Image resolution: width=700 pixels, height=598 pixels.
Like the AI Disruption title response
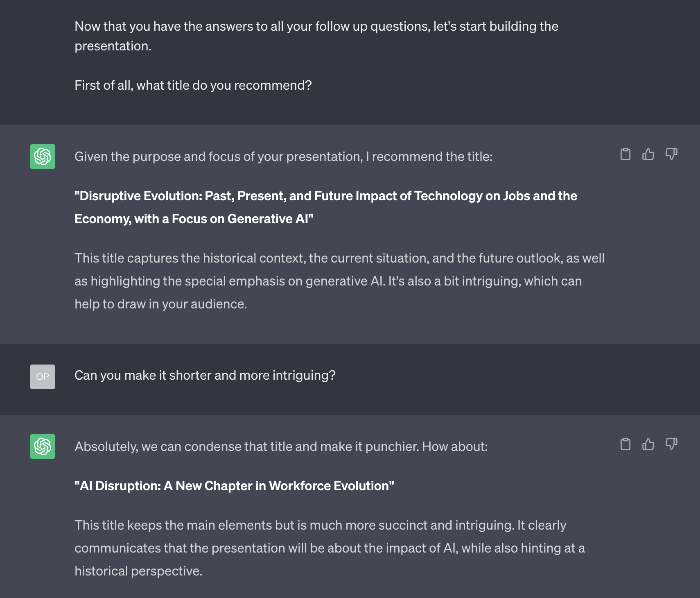(648, 444)
